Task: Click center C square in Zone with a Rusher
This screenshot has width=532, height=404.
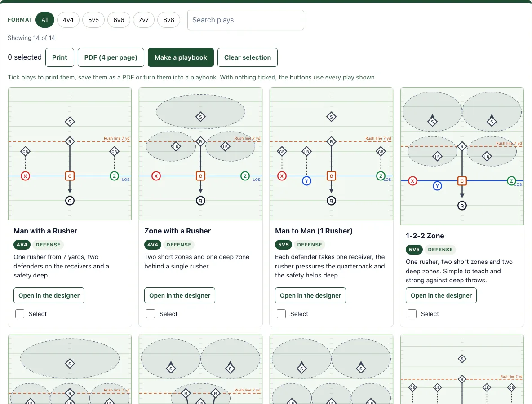Action: click(200, 176)
